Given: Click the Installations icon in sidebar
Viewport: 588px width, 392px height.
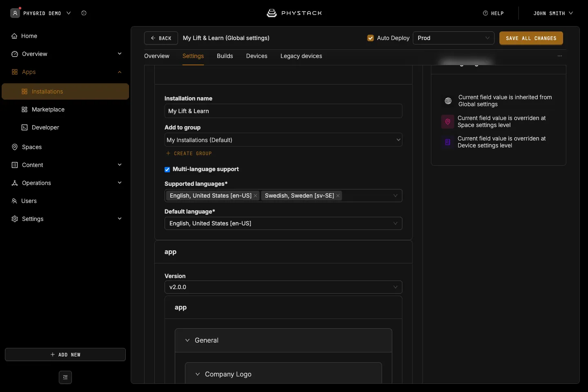Looking at the screenshot, I should pyautogui.click(x=24, y=91).
